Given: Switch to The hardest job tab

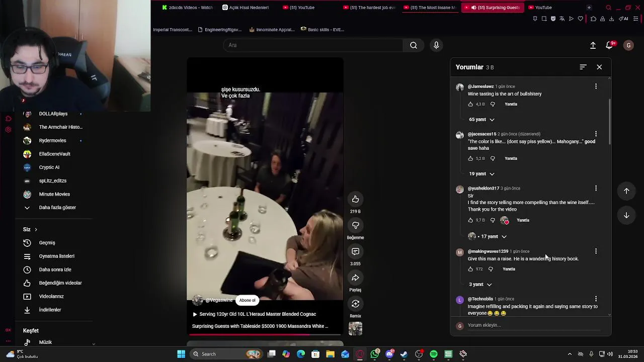Looking at the screenshot, I should coord(369,8).
